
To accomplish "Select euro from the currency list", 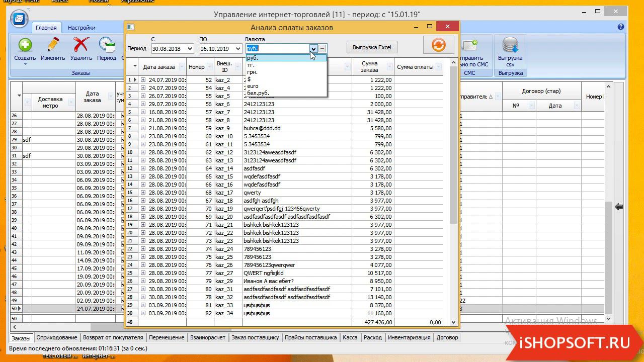I will click(x=253, y=86).
